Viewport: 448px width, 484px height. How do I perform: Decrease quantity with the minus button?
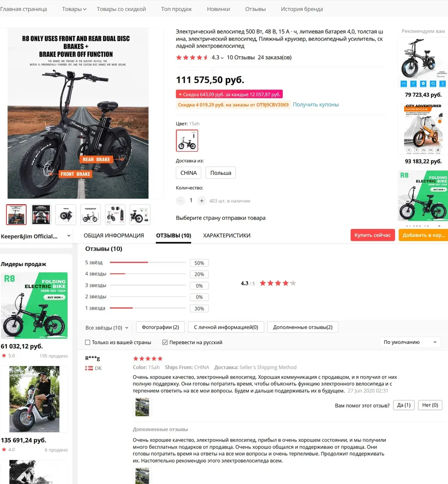pyautogui.click(x=180, y=201)
